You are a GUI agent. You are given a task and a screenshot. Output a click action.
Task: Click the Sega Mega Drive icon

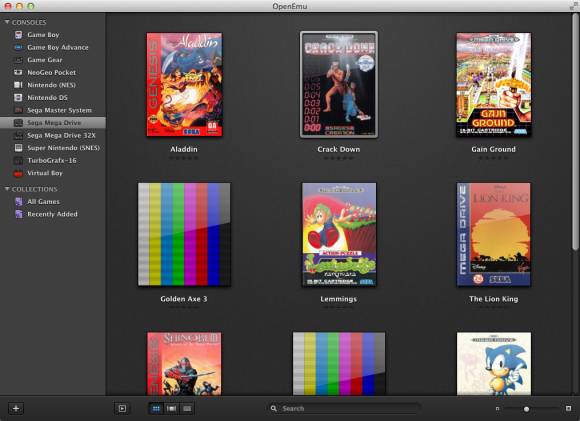pos(18,123)
